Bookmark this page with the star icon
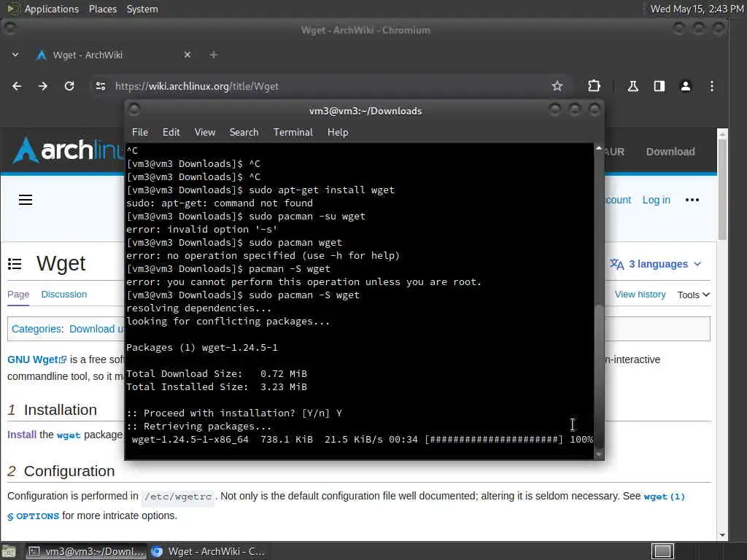The width and height of the screenshot is (747, 560). [557, 86]
